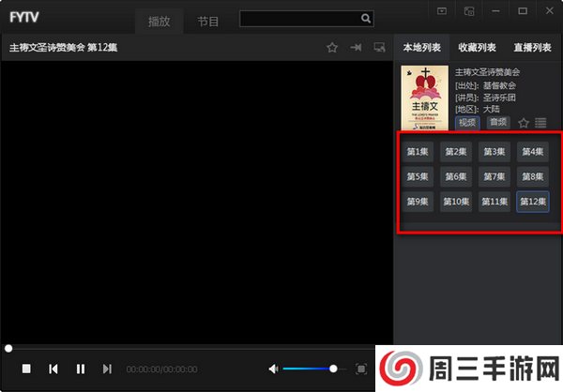
Task: Enter fullscreen mode
Action: pyautogui.click(x=361, y=369)
